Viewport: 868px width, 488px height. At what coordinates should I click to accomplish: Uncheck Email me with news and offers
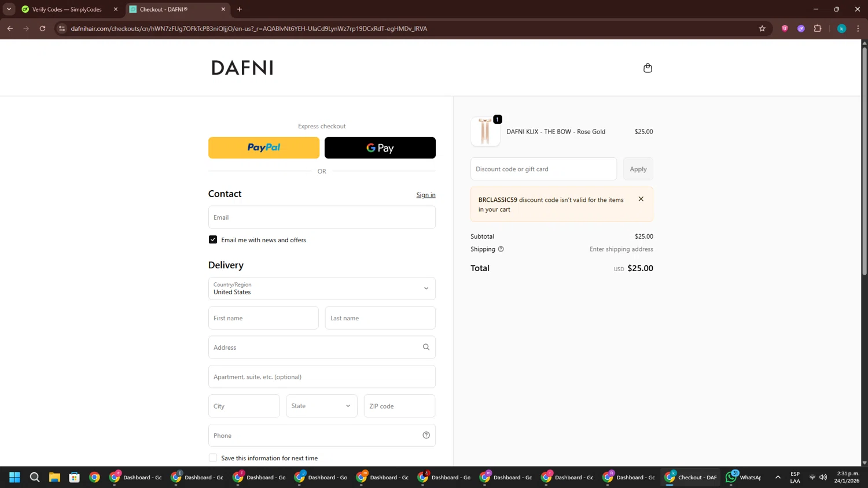click(x=213, y=239)
